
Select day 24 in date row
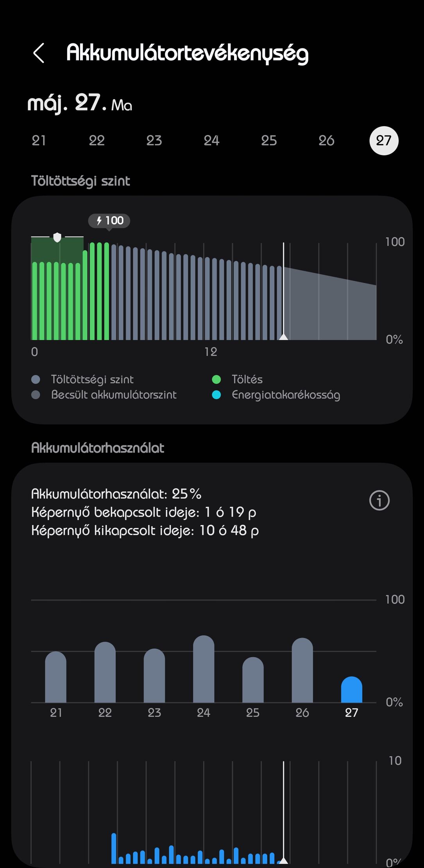pyautogui.click(x=211, y=141)
